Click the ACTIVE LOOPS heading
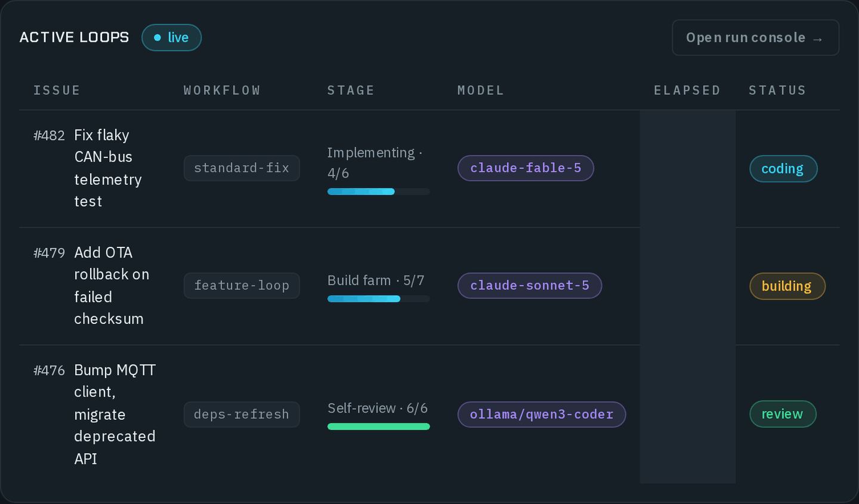This screenshot has width=859, height=504. tap(74, 38)
